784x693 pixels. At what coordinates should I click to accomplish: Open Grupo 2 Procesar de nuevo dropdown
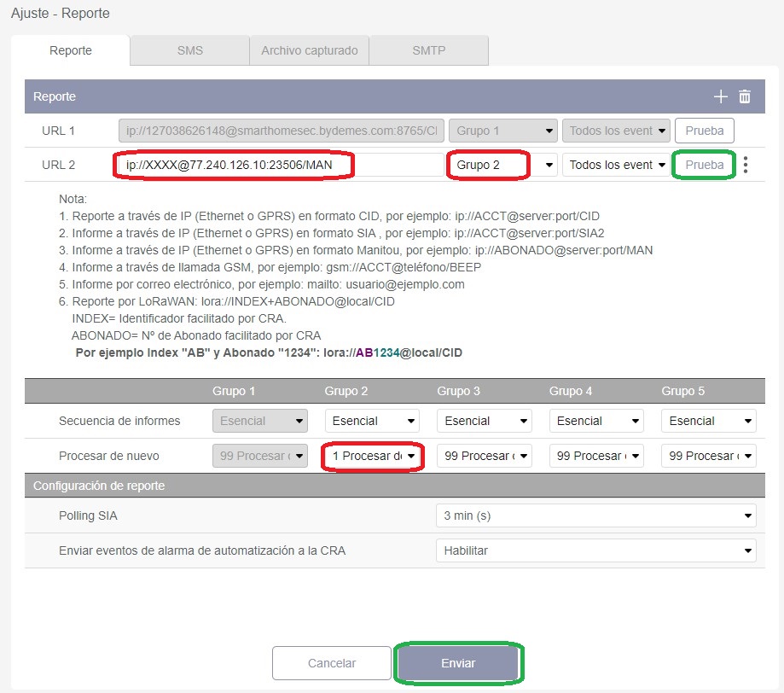pos(373,456)
